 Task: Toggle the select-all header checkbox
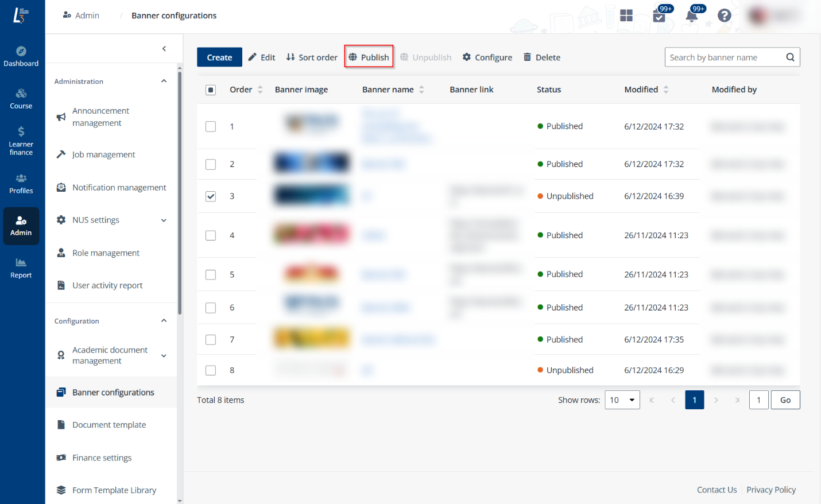tap(211, 90)
